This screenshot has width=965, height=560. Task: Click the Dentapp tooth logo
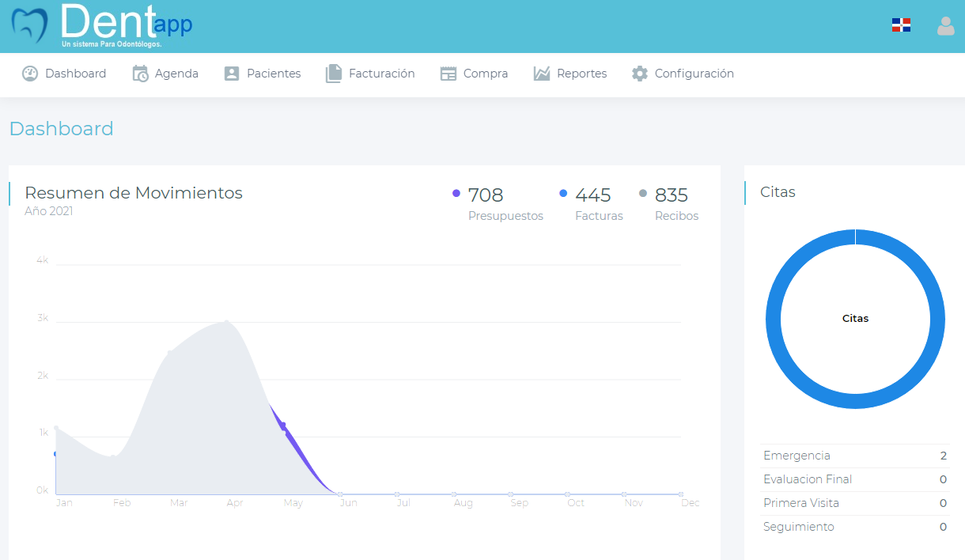pos(30,25)
